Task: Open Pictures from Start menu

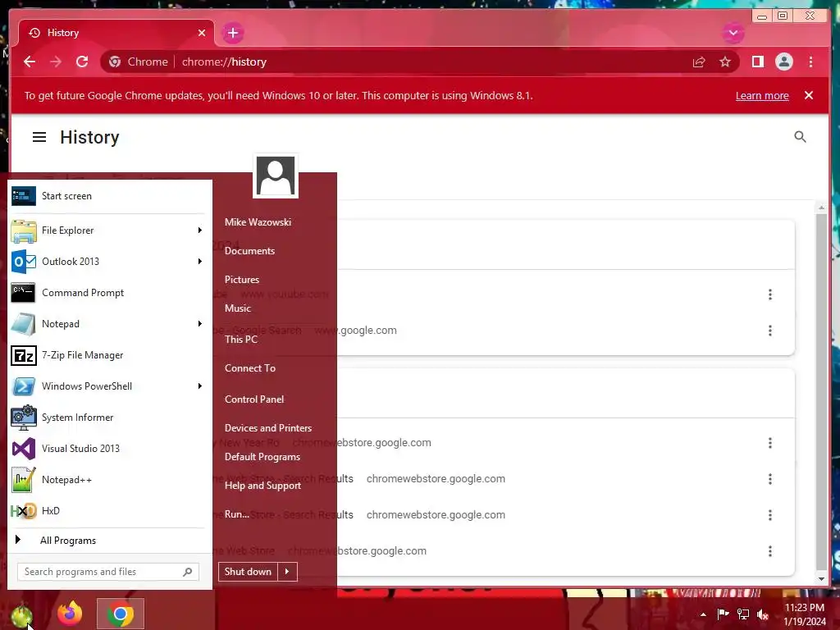Action: [242, 280]
